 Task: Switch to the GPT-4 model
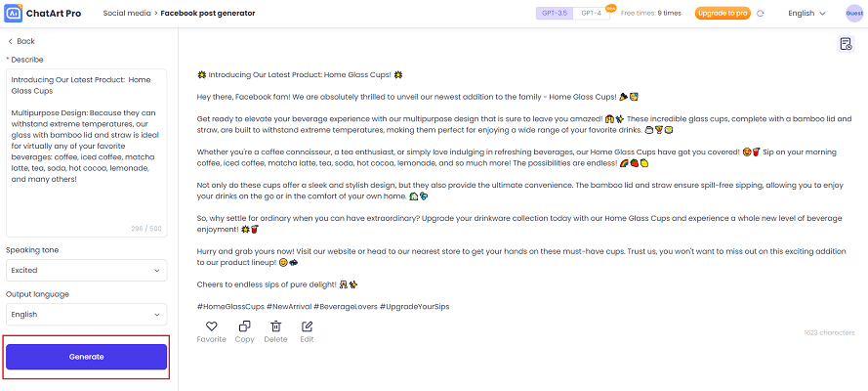pyautogui.click(x=592, y=14)
